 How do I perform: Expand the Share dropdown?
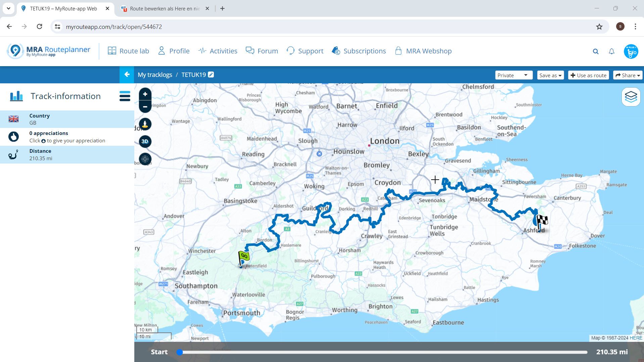(628, 75)
